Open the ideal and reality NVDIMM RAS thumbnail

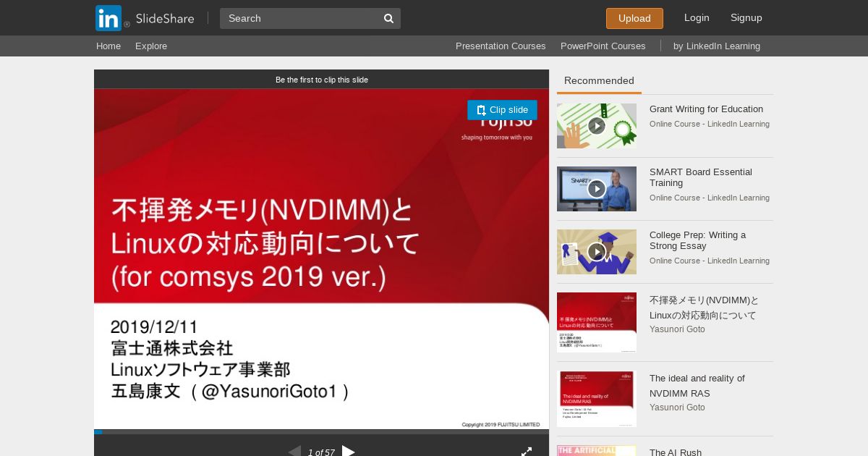597,399
